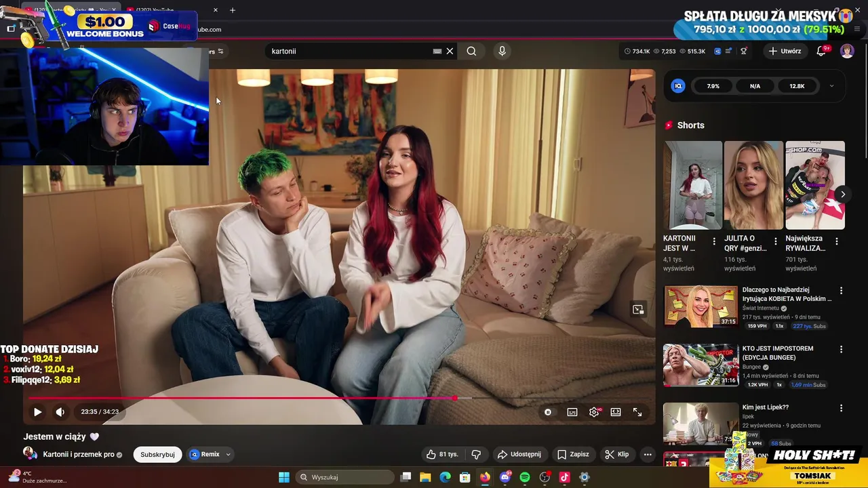The height and width of the screenshot is (488, 868).
Task: Switch to theater mode view
Action: click(616, 411)
